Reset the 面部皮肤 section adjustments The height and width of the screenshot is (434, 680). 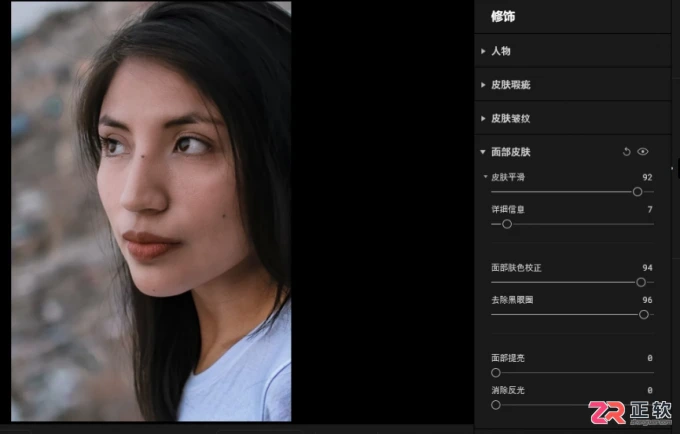[x=626, y=152]
